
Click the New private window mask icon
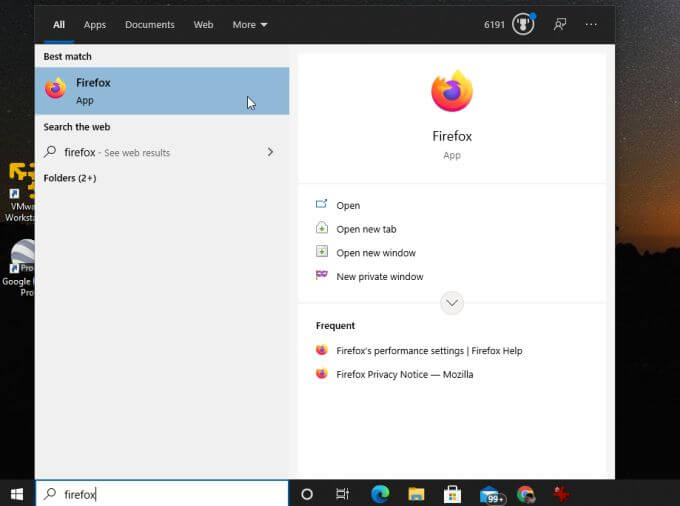[x=321, y=275]
